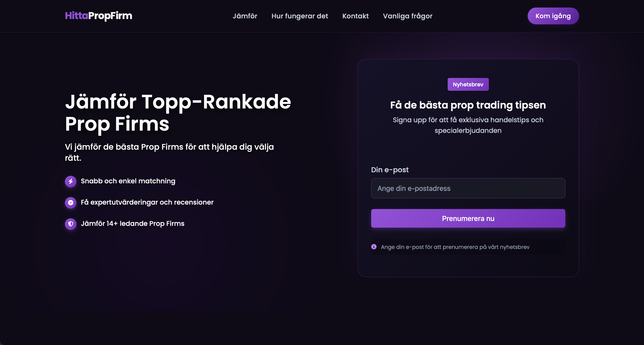Click the HittaPropFirm logo
The height and width of the screenshot is (345, 644).
(98, 16)
